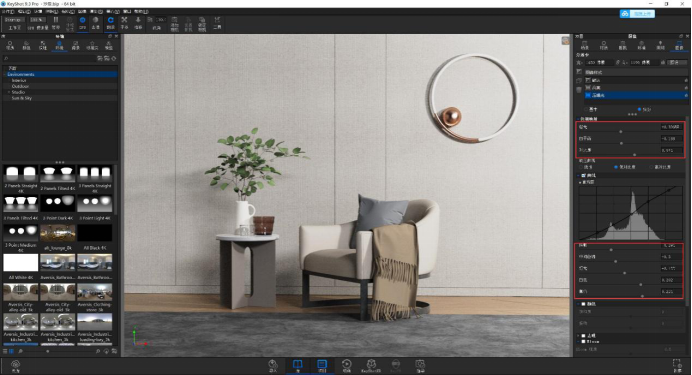
Task: Select the Photographic image style radio button
Action: click(639, 109)
